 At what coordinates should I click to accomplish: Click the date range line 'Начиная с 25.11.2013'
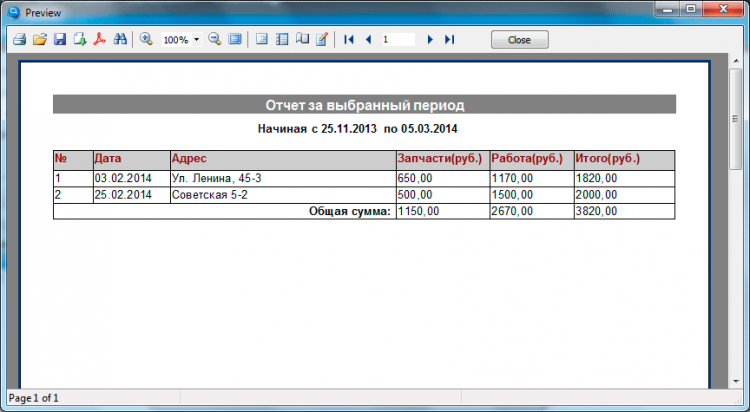(x=317, y=129)
